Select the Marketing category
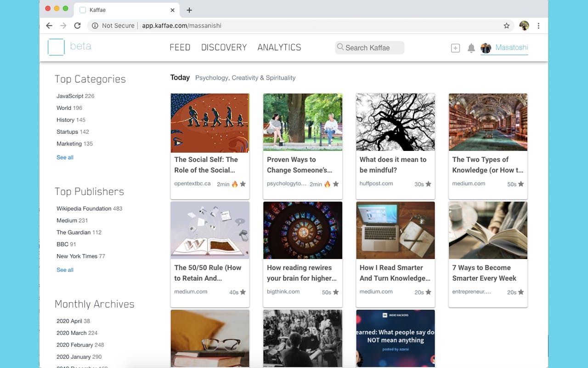 74,144
